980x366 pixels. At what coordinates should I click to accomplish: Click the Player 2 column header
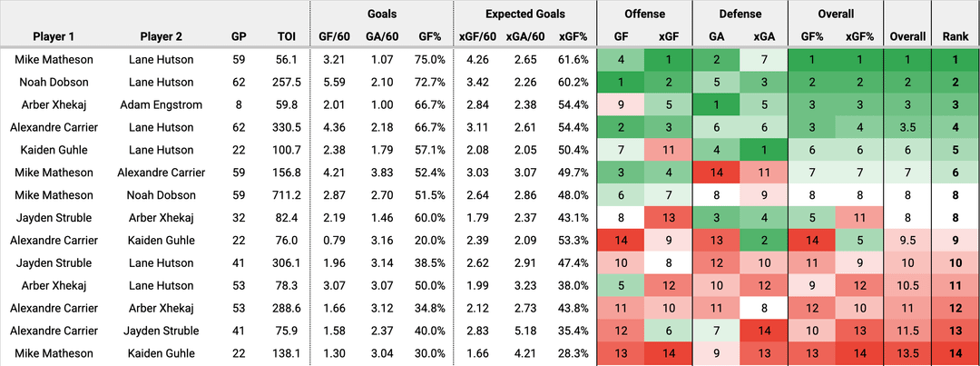(161, 37)
